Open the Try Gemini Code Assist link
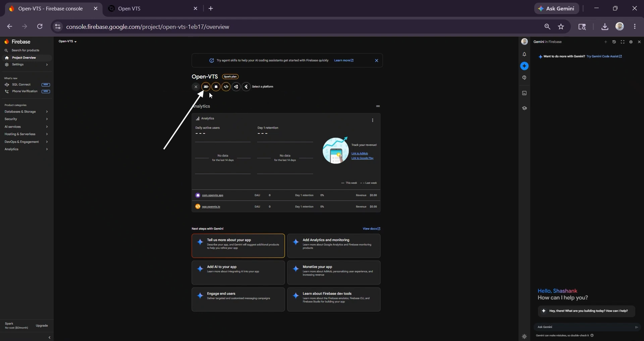Image resolution: width=644 pixels, height=341 pixels. [604, 57]
